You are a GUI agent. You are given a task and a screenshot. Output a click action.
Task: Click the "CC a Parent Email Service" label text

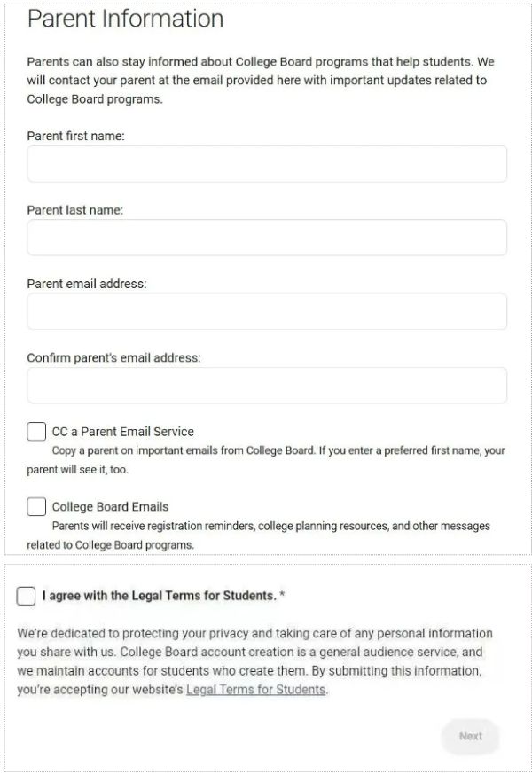point(122,432)
